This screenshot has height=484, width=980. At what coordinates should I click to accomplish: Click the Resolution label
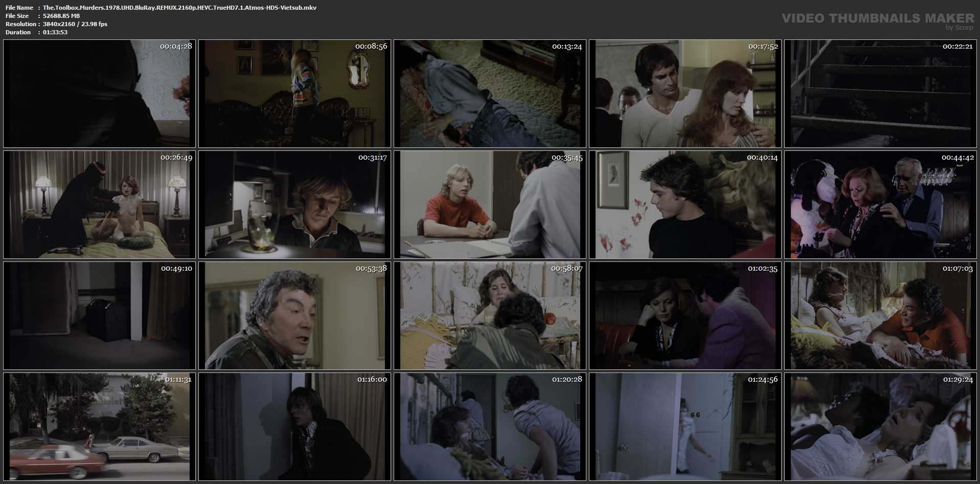click(x=21, y=24)
